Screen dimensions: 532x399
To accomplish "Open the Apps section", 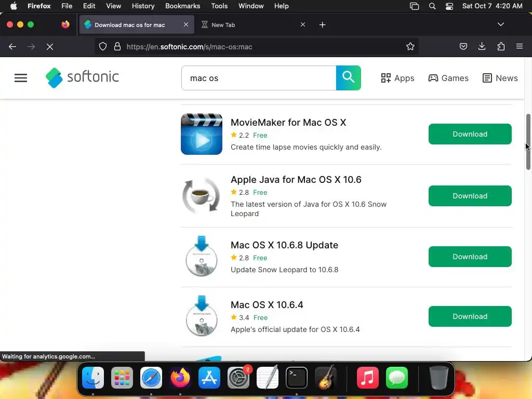I will coord(397,78).
